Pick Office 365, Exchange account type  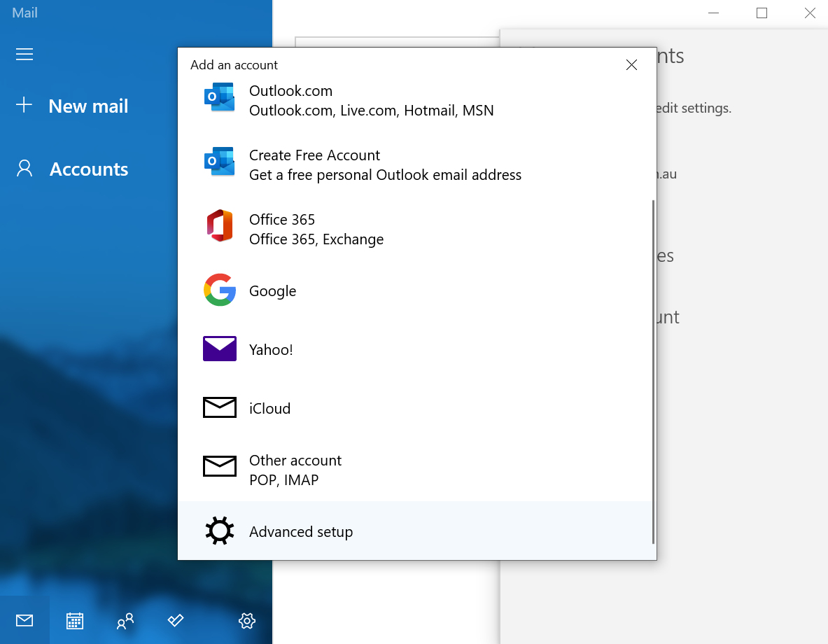(x=415, y=229)
